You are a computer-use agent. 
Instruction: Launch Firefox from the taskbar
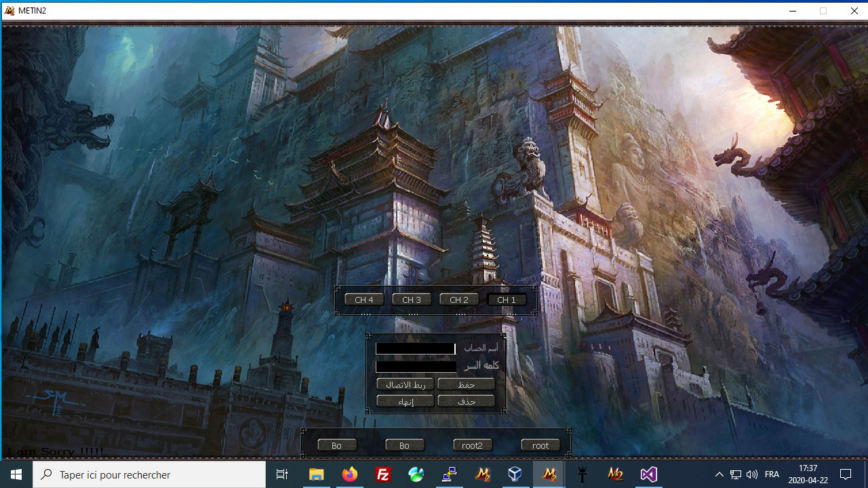coord(349,474)
